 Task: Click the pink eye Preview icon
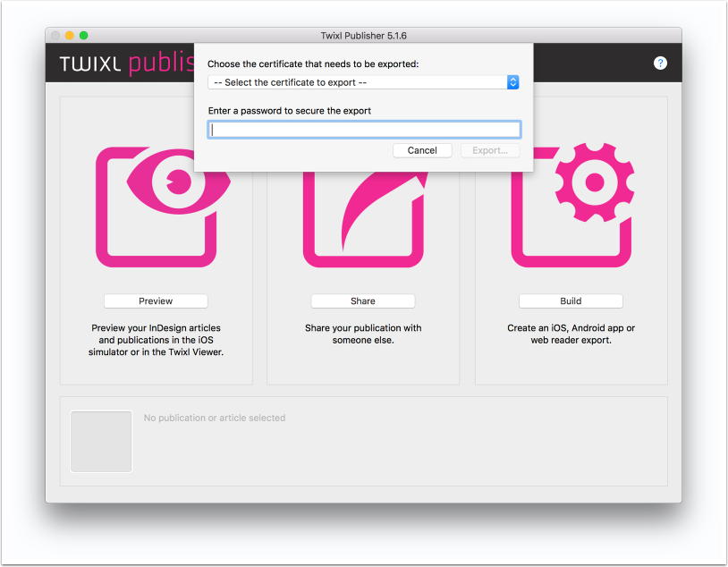(x=163, y=207)
